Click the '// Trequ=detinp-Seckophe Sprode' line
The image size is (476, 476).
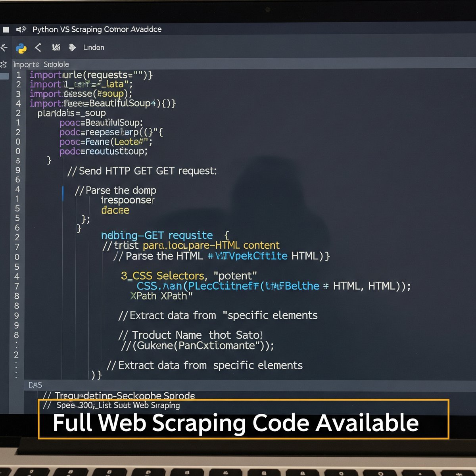tap(119, 395)
